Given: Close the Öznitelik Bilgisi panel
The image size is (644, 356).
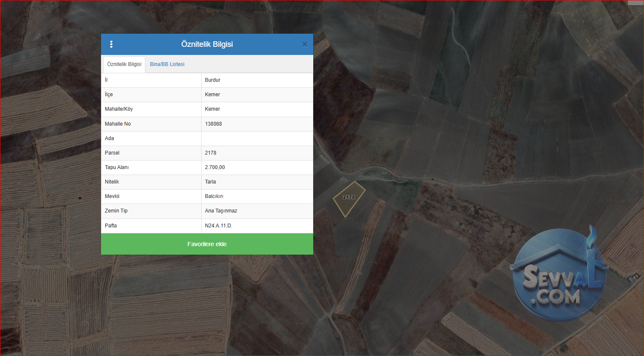Looking at the screenshot, I should pos(305,44).
